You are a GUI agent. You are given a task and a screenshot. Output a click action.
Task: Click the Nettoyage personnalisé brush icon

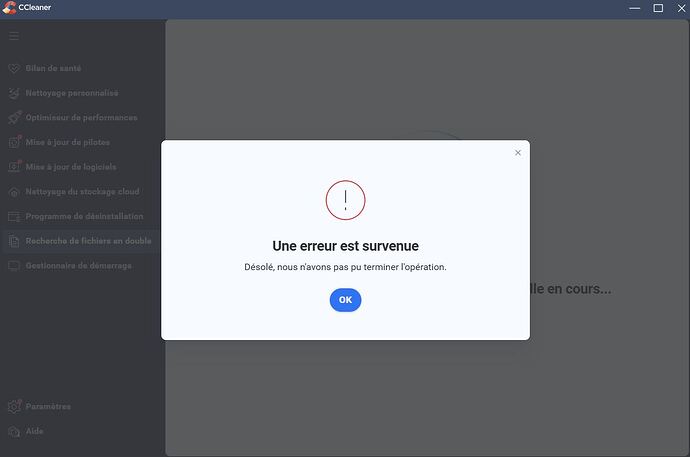point(14,93)
